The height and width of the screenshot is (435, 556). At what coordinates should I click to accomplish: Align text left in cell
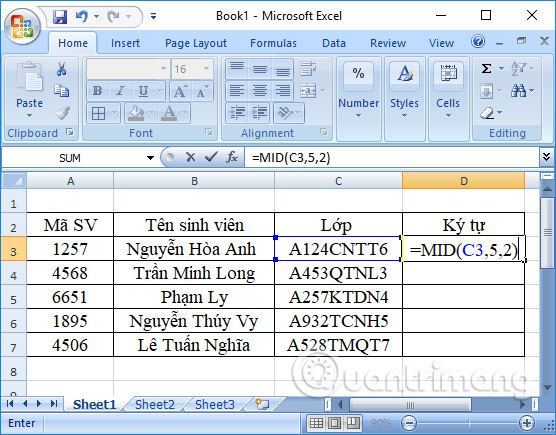pos(237,91)
